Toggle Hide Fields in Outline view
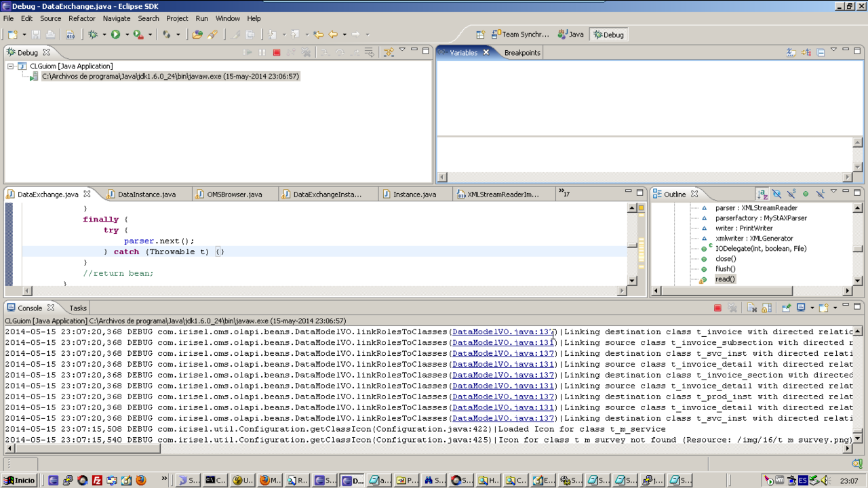868x488 pixels. click(776, 194)
